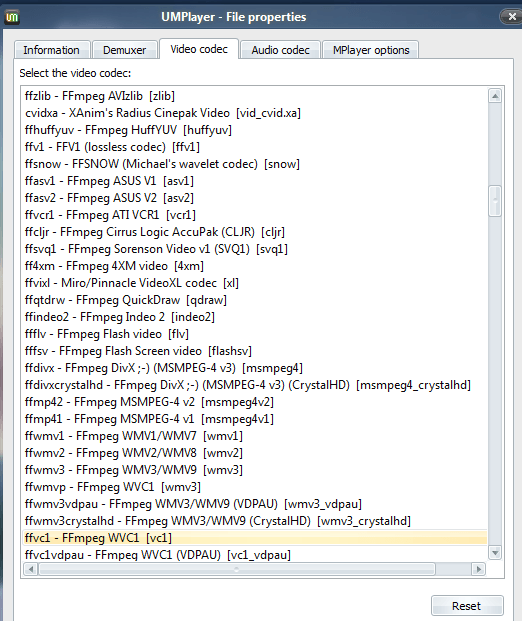Click the UMPlayer logo icon in title bar
This screenshot has width=522, height=621.
point(12,17)
